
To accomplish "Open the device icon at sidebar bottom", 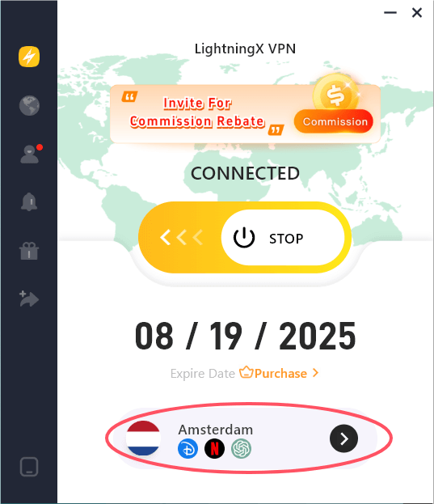I will click(29, 467).
